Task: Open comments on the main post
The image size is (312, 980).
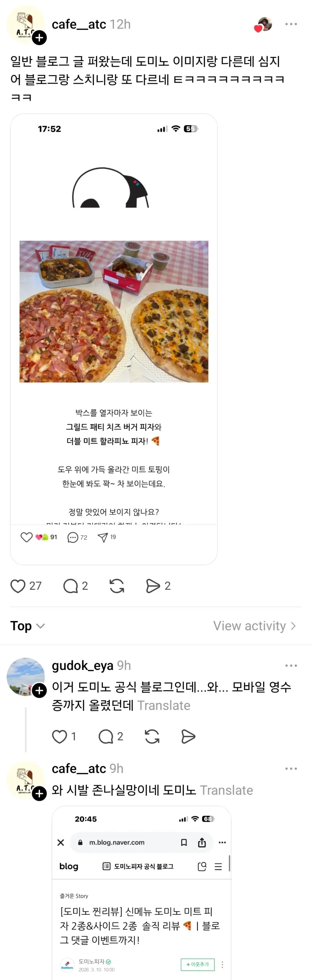Action: [71, 586]
